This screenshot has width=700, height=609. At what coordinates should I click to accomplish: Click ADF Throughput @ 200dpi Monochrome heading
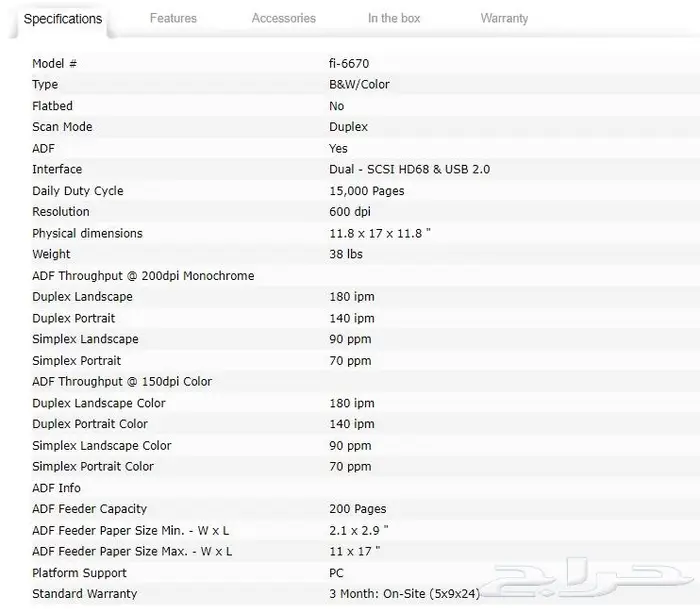coord(143,276)
